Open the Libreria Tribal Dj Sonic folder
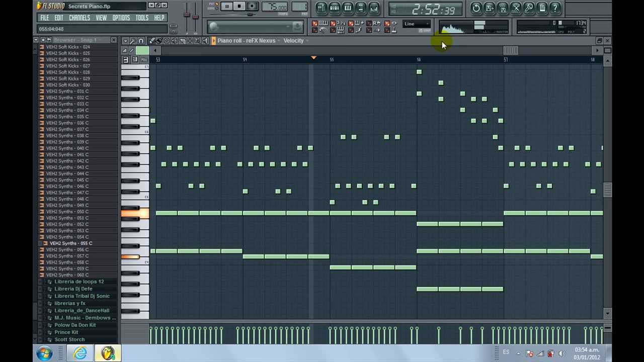Image resolution: width=644 pixels, height=362 pixels. pos(82,296)
